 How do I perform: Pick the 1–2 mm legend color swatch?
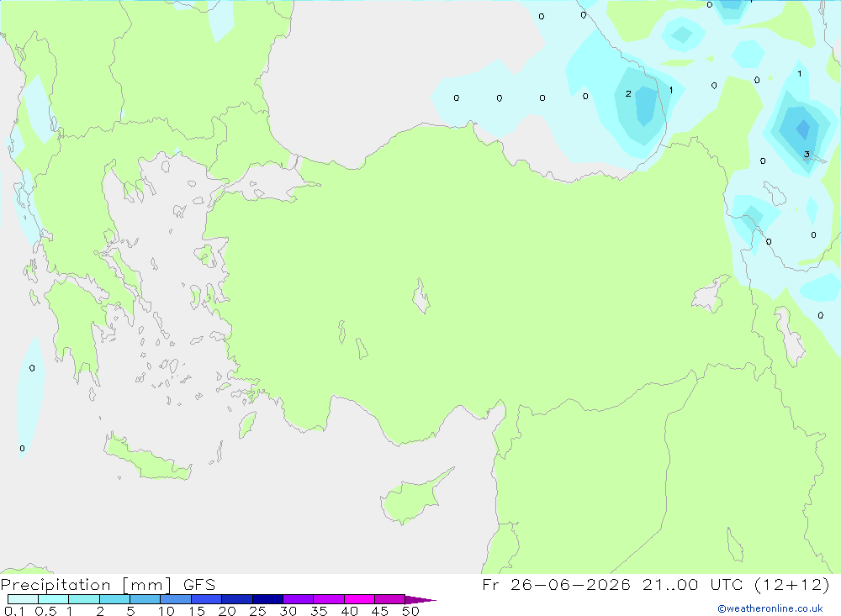(x=84, y=599)
